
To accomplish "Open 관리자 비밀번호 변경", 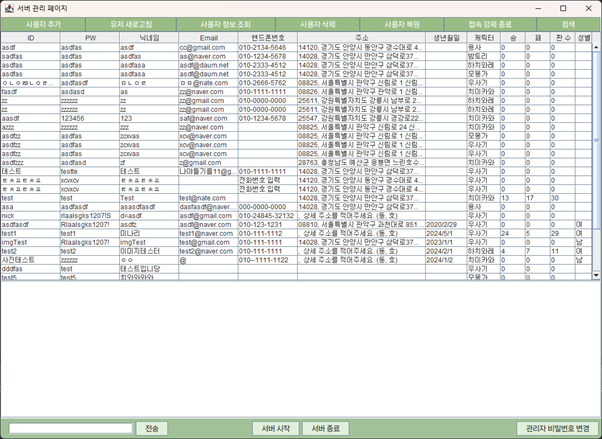I will [557, 428].
